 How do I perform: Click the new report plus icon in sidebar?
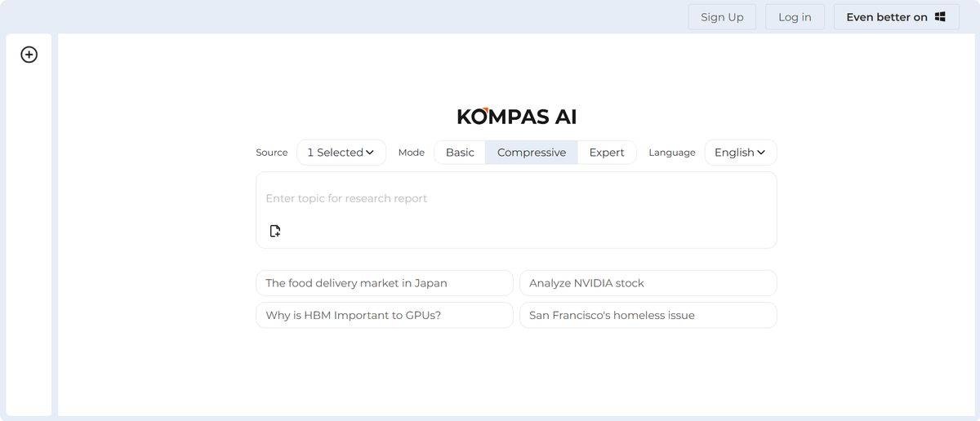tap(29, 55)
